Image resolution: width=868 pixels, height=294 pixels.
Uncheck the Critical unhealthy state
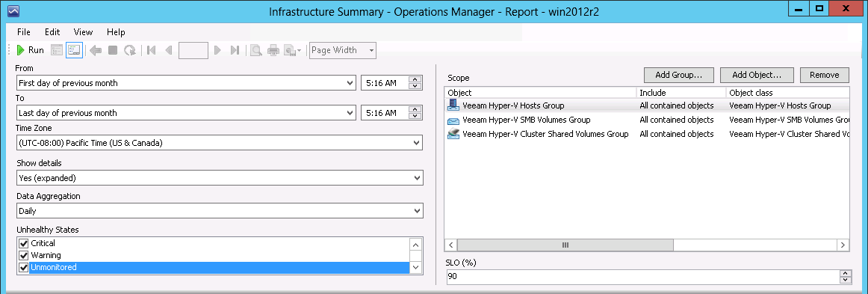click(23, 244)
